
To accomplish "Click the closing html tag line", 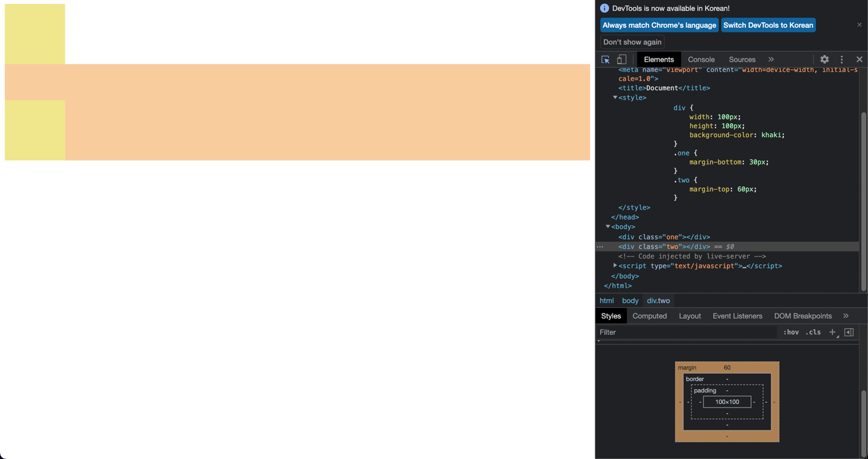I will click(x=618, y=286).
